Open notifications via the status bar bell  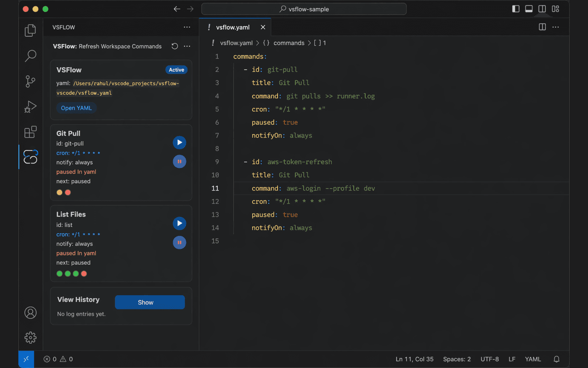pos(556,359)
